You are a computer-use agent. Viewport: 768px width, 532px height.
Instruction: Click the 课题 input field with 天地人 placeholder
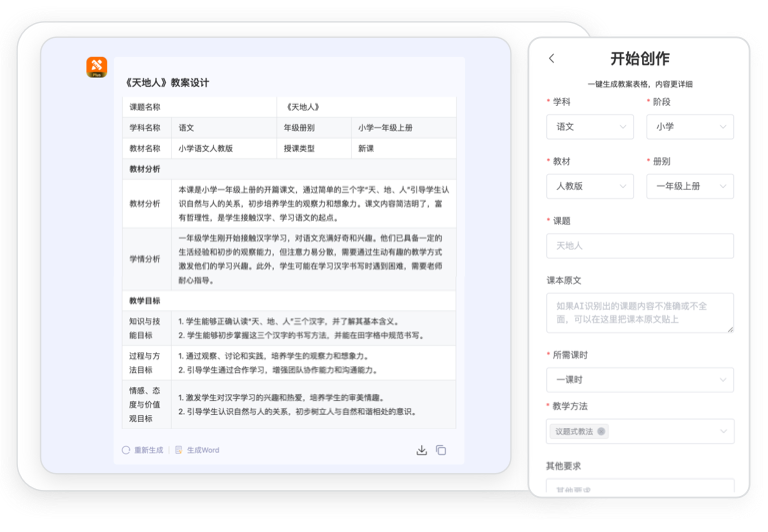point(639,245)
